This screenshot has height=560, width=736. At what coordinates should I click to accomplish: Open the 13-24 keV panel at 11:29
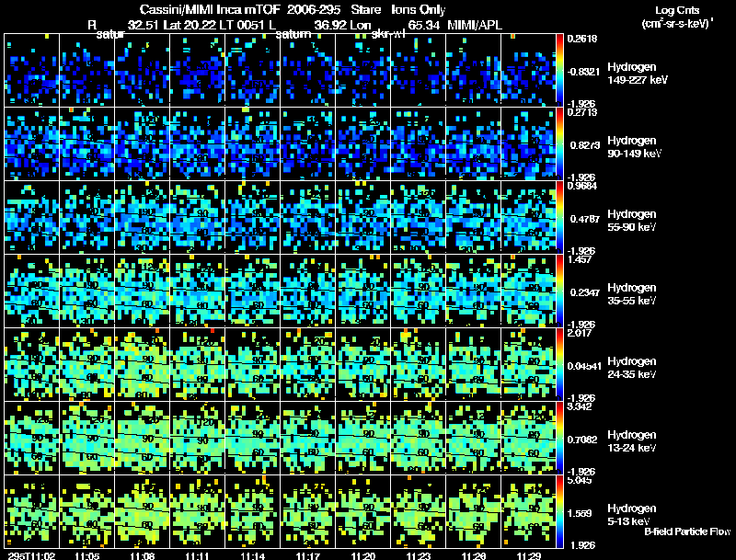(528, 439)
